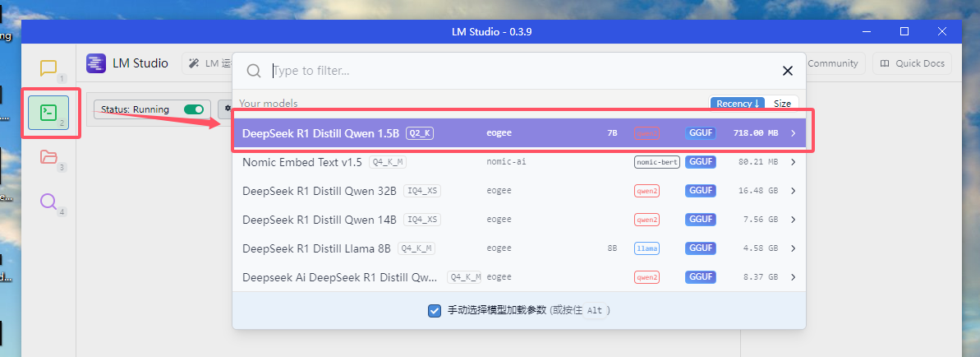
Task: Click the wand icon on LM runtime button
Action: (x=194, y=63)
